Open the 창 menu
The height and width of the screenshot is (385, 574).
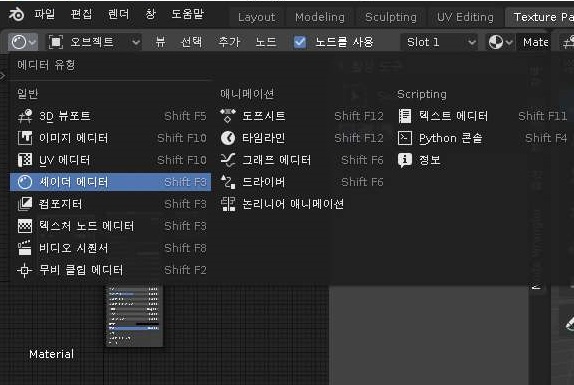[150, 14]
